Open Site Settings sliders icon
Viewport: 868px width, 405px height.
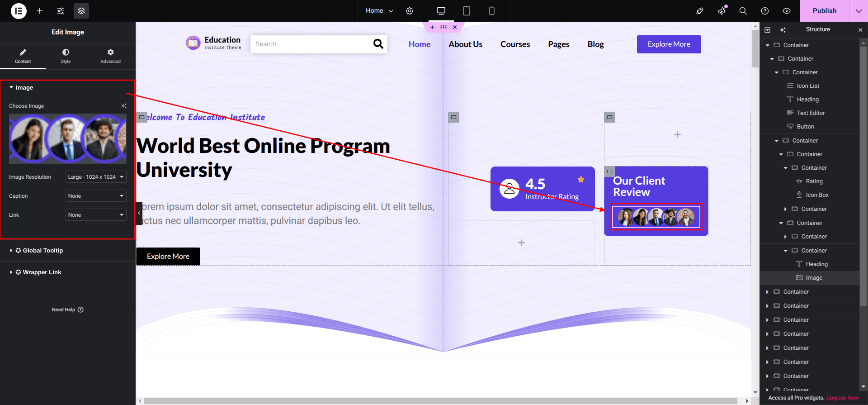[61, 11]
